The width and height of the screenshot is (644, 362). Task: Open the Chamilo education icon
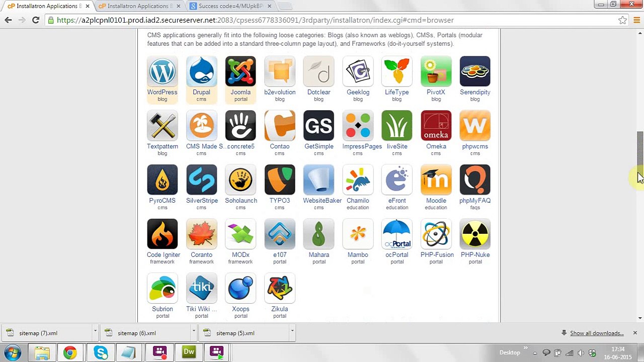click(x=358, y=180)
